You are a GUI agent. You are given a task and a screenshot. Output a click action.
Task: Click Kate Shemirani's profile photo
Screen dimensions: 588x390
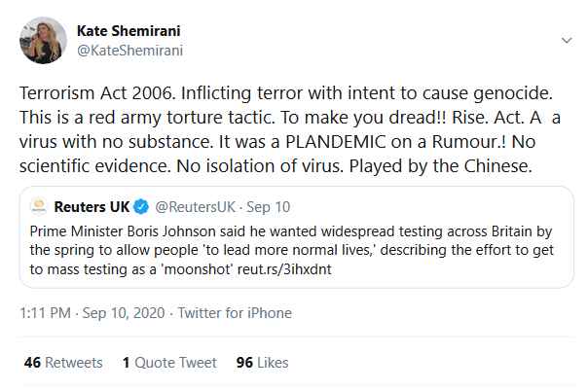coord(43,41)
